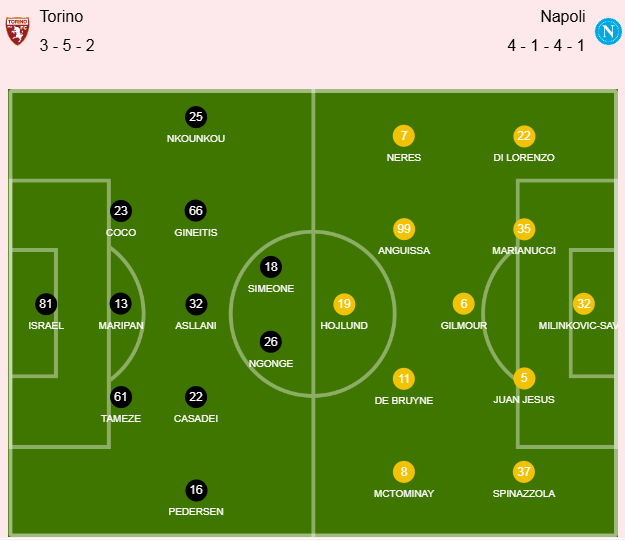This screenshot has height=541, width=625.
Task: Click Di Lorenzo's number 22 marker
Action: 524,136
